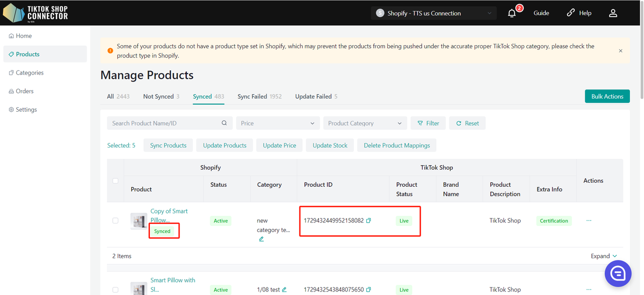Open the Price dropdown filter

278,123
